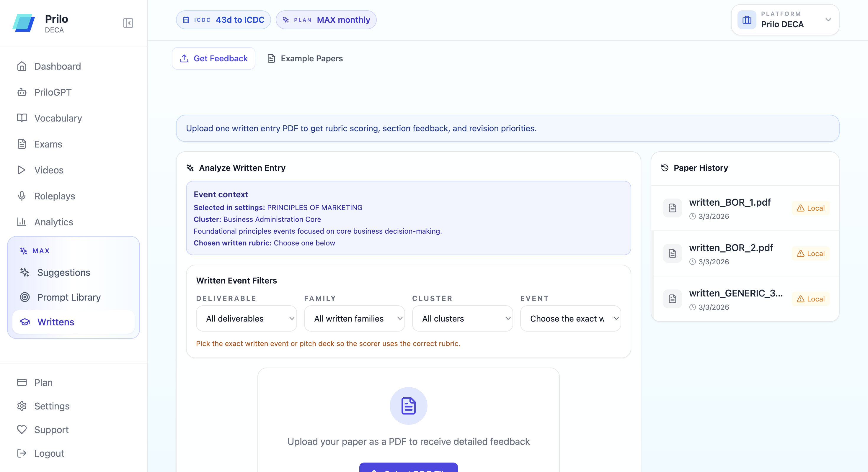Click the Settings gear icon
868x472 pixels.
(22, 406)
